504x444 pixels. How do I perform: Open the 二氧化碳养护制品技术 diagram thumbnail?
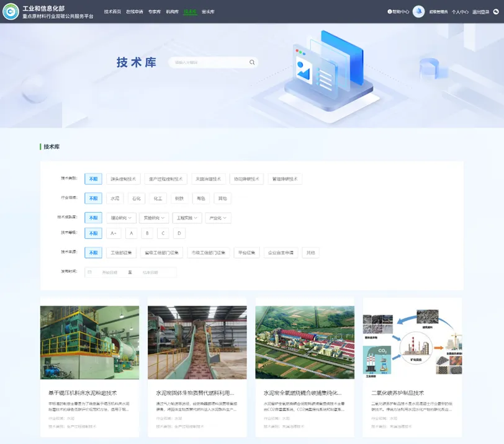click(x=412, y=339)
